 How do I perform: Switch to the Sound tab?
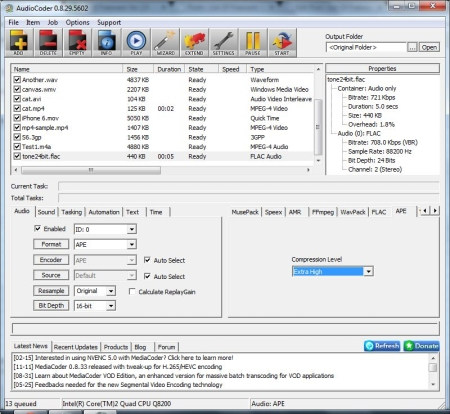click(46, 212)
